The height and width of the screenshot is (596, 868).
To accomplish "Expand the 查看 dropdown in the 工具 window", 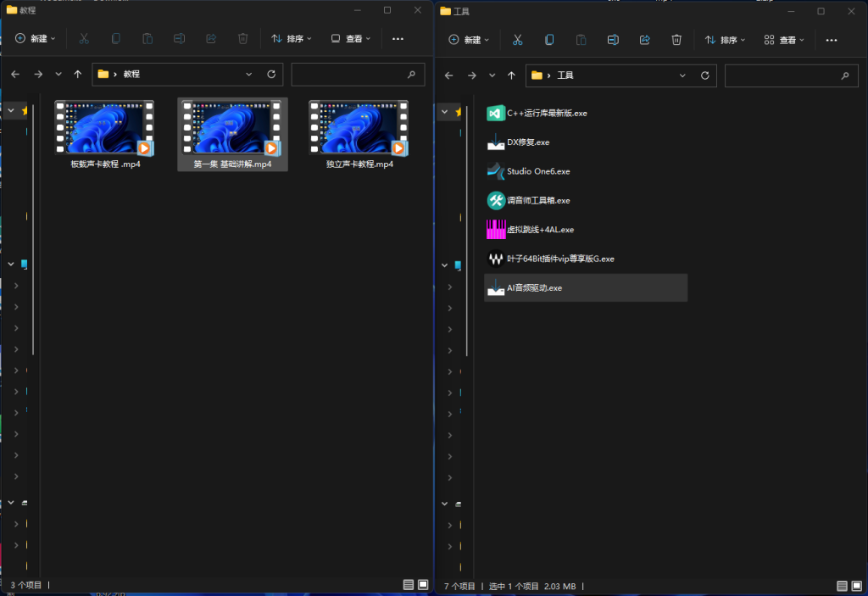I will [x=785, y=40].
